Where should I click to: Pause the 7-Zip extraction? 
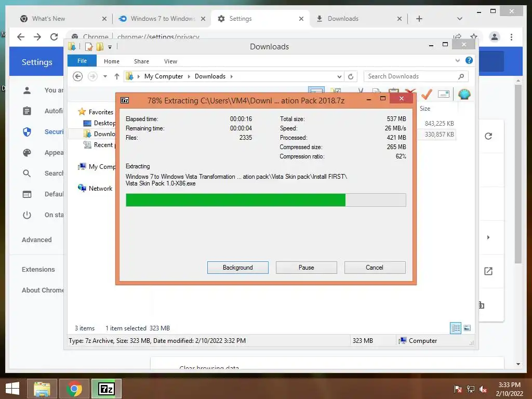tap(306, 268)
